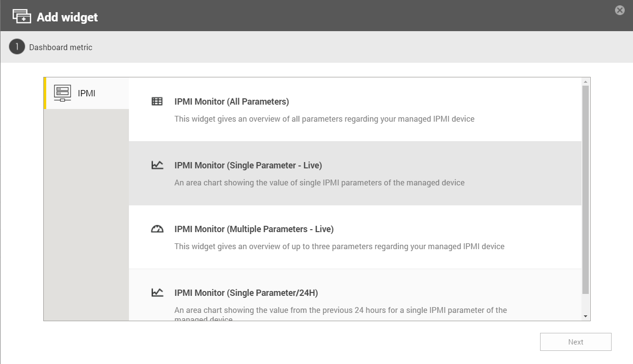Screen dimensions: 633x364
Task: Select the IPMI category tab
Action: pyautogui.click(x=87, y=93)
